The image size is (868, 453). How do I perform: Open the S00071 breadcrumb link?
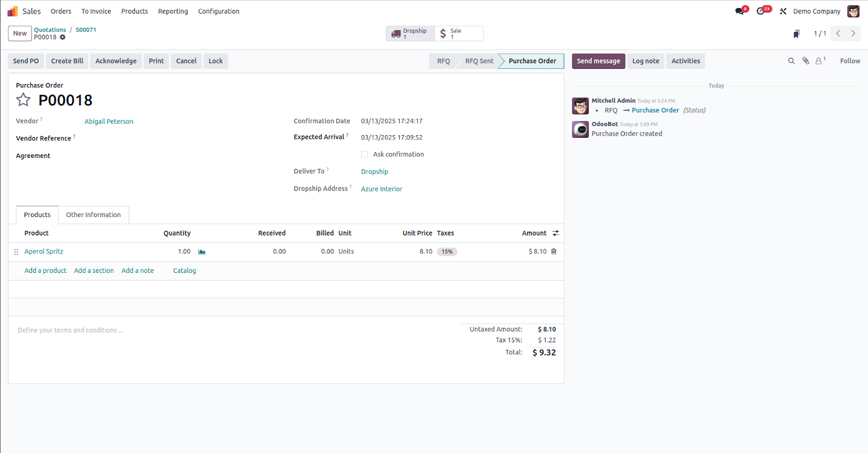click(x=86, y=30)
